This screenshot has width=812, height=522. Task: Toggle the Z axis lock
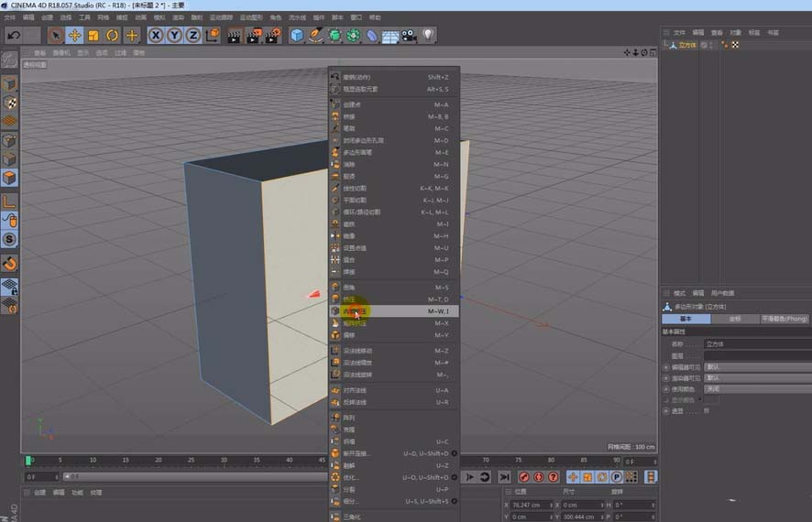192,36
